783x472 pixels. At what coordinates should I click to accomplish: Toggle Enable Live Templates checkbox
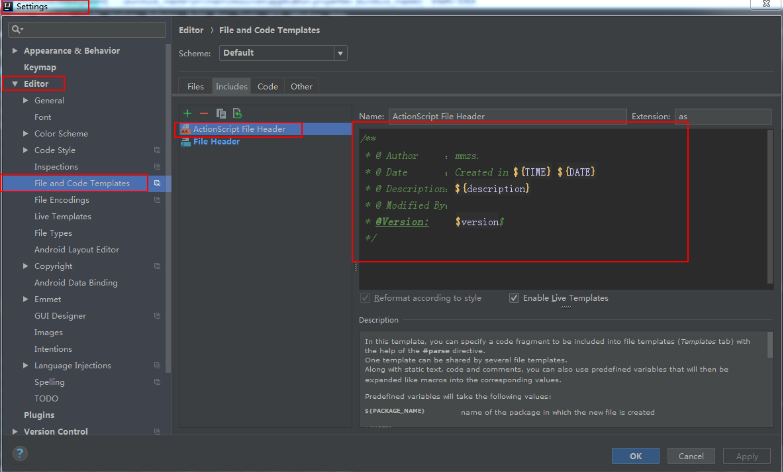514,298
